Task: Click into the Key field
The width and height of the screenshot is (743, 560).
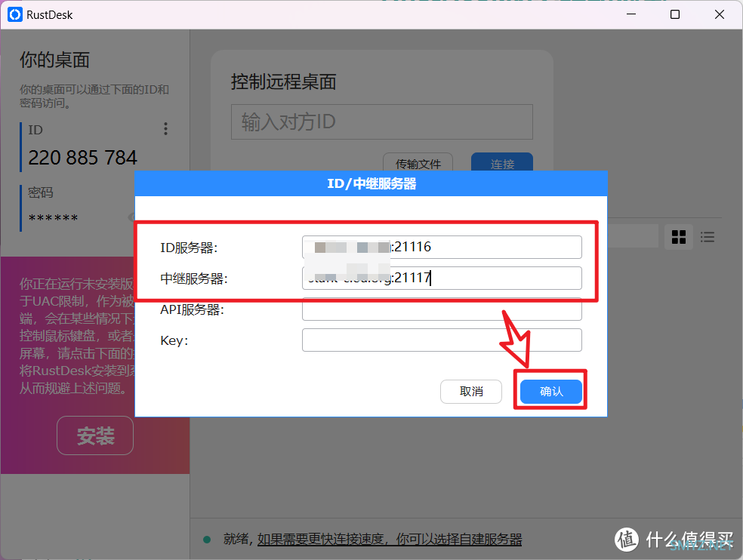Action: (x=442, y=340)
